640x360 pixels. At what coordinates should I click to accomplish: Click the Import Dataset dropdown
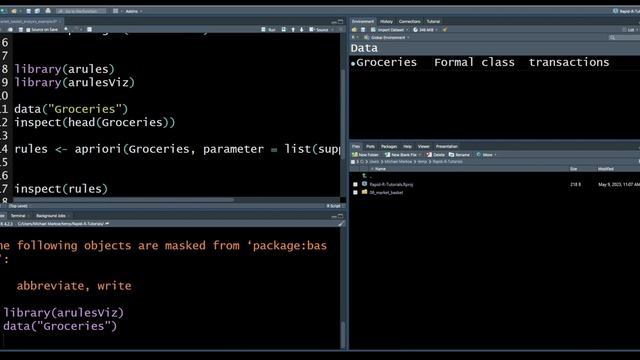[390, 30]
